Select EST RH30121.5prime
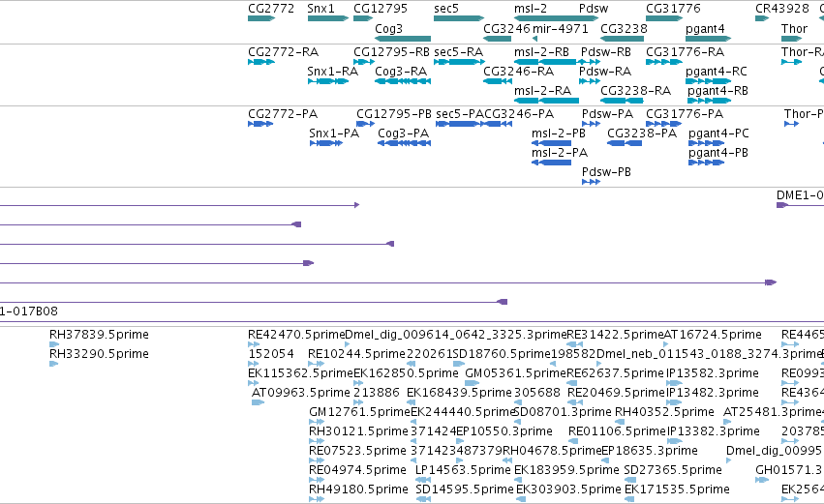The height and width of the screenshot is (504, 824). click(358, 431)
